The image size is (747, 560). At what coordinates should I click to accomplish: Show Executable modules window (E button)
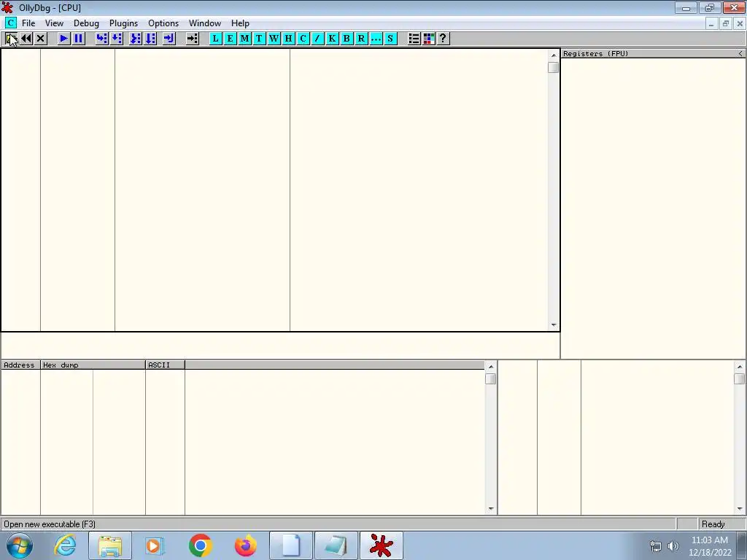tap(230, 39)
